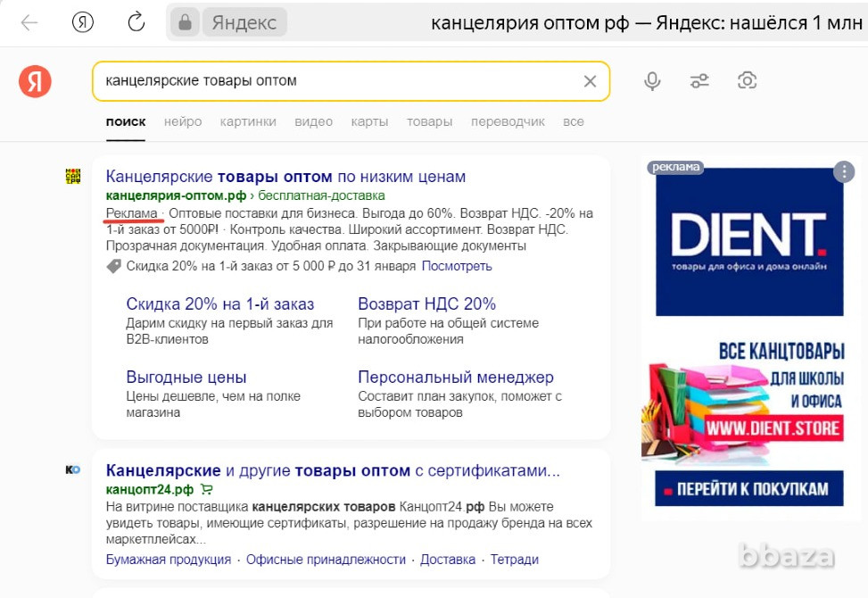This screenshot has width=868, height=598.
Task: Select the карты tab
Action: pos(368,121)
